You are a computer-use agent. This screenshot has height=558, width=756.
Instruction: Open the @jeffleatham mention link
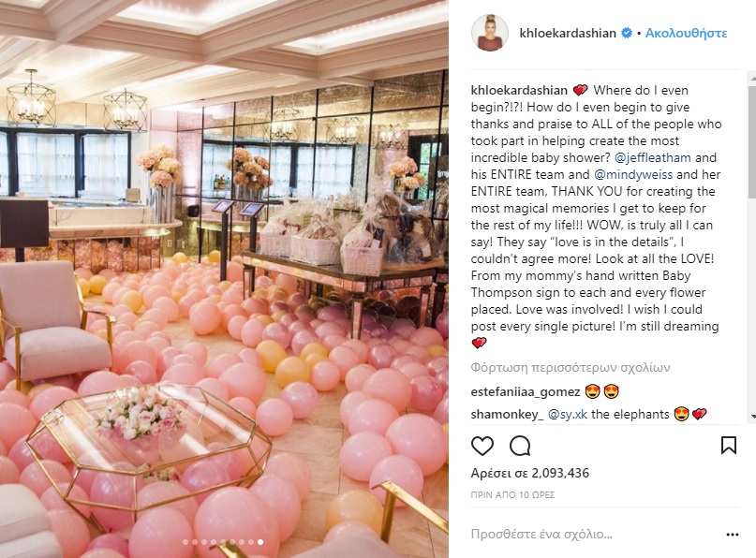pos(653,157)
